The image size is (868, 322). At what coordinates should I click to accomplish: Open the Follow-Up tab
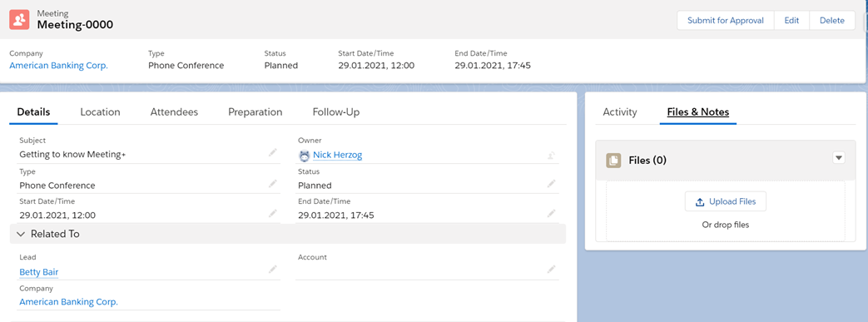coord(336,111)
